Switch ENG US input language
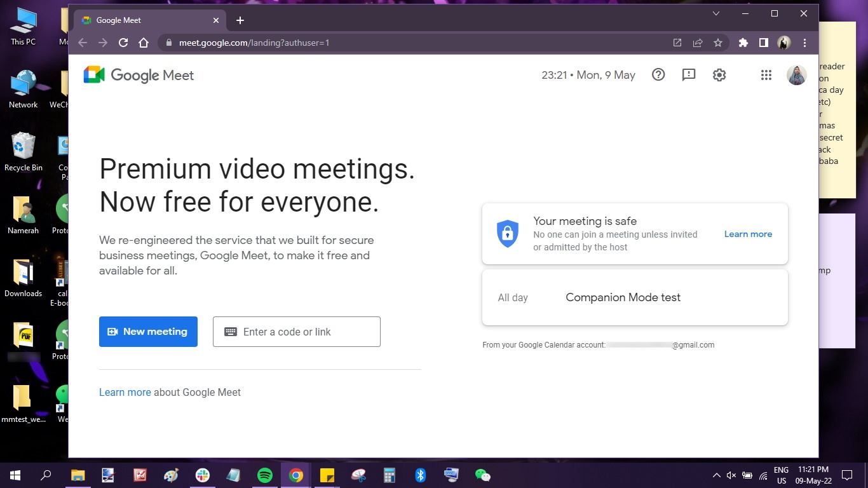This screenshot has height=488, width=868. coord(781,475)
